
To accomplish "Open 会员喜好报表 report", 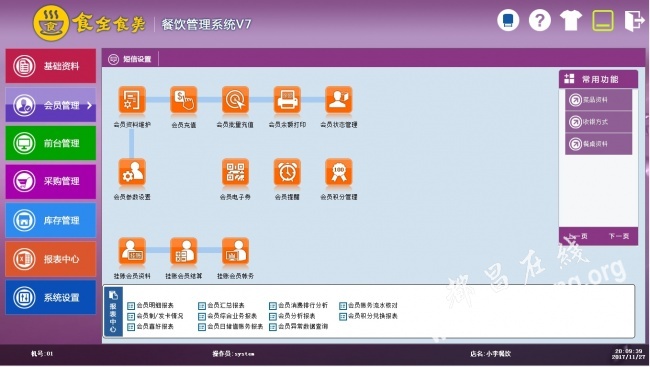I will coord(150,327).
